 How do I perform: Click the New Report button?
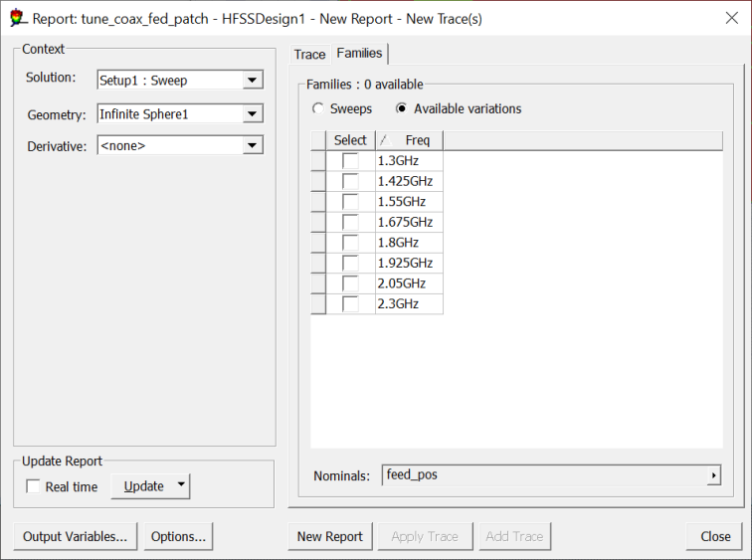click(330, 536)
